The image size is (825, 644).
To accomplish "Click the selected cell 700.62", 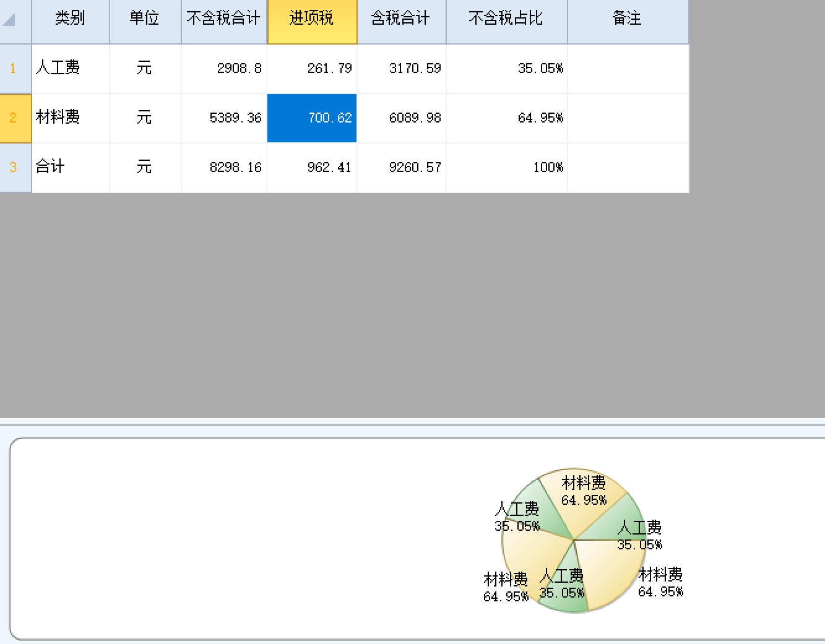I will click(x=312, y=118).
